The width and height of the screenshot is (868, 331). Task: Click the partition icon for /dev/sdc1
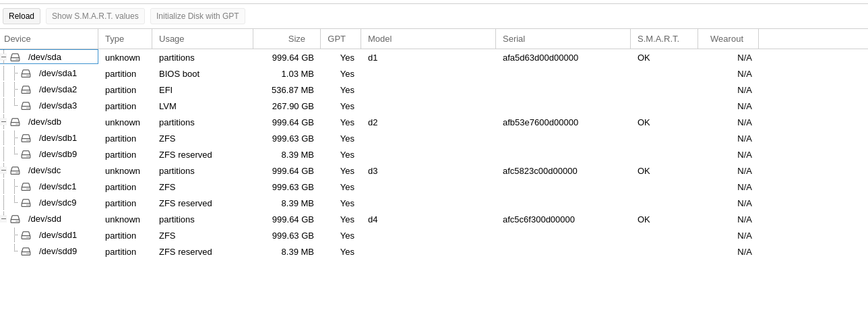(x=26, y=187)
